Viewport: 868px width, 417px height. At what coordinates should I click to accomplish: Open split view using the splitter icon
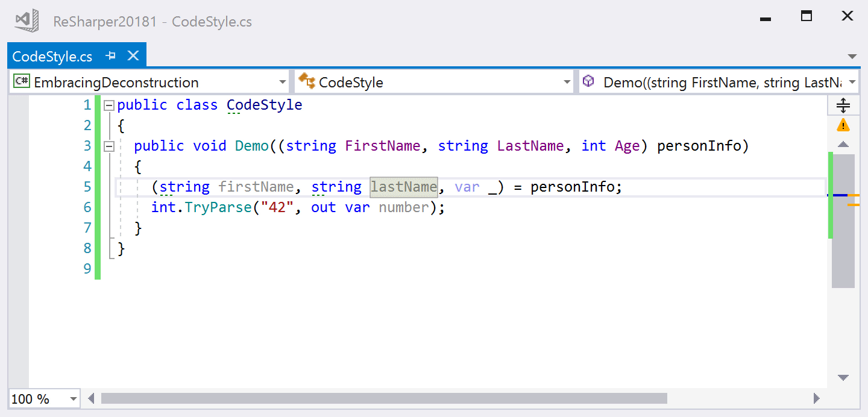(x=843, y=105)
